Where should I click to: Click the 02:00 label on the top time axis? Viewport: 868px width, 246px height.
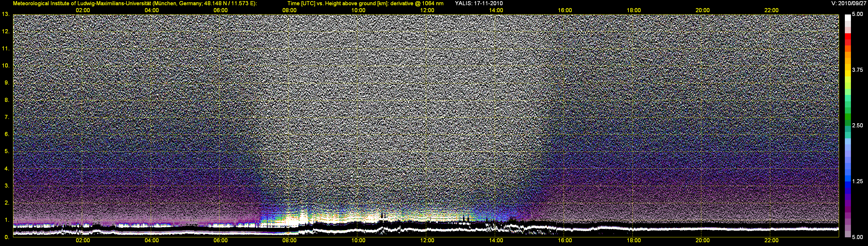(82, 10)
